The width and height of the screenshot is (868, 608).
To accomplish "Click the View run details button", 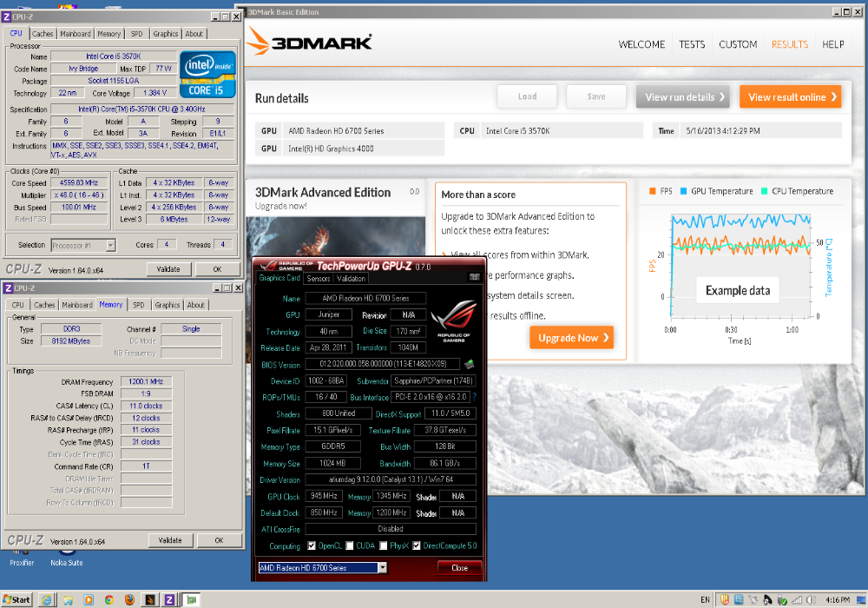I will point(683,97).
